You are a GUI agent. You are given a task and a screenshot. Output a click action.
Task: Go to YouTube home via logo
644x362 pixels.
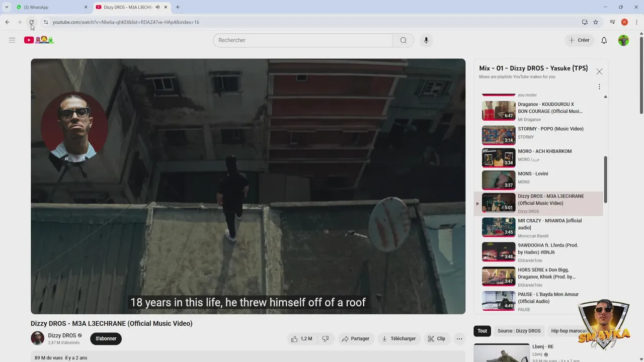pos(39,40)
